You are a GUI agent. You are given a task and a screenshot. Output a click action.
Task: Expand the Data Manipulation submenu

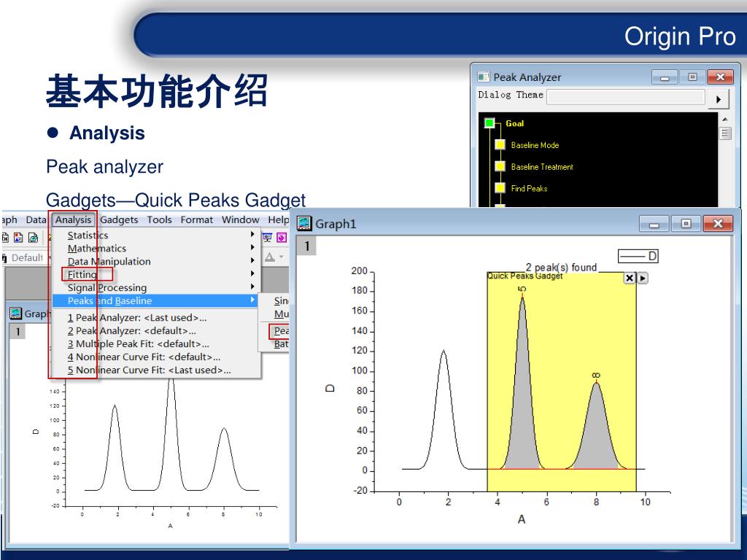pyautogui.click(x=156, y=262)
